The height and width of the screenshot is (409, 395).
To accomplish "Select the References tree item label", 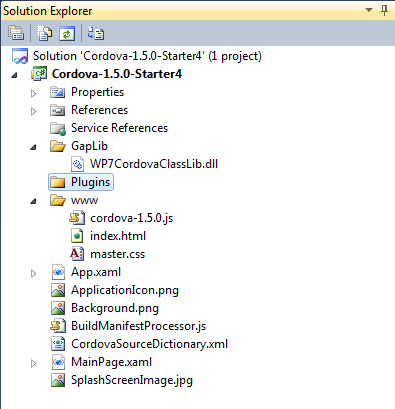I will coord(99,110).
